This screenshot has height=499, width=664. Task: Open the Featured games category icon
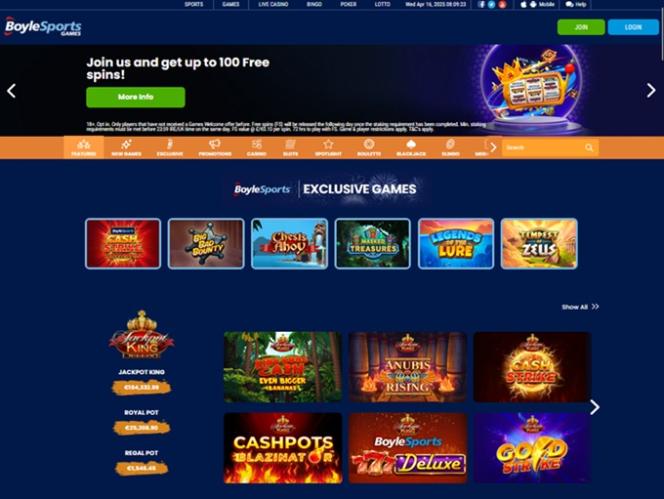[x=83, y=144]
